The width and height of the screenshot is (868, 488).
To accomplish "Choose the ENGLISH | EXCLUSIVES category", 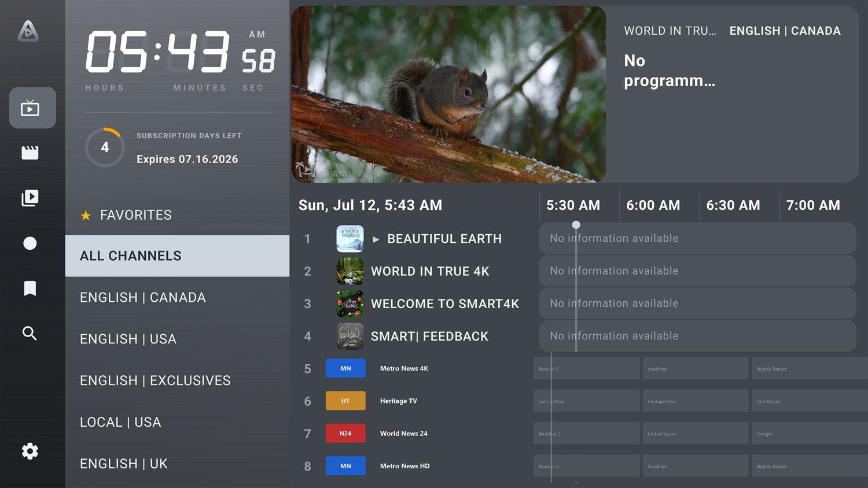I will pyautogui.click(x=155, y=380).
